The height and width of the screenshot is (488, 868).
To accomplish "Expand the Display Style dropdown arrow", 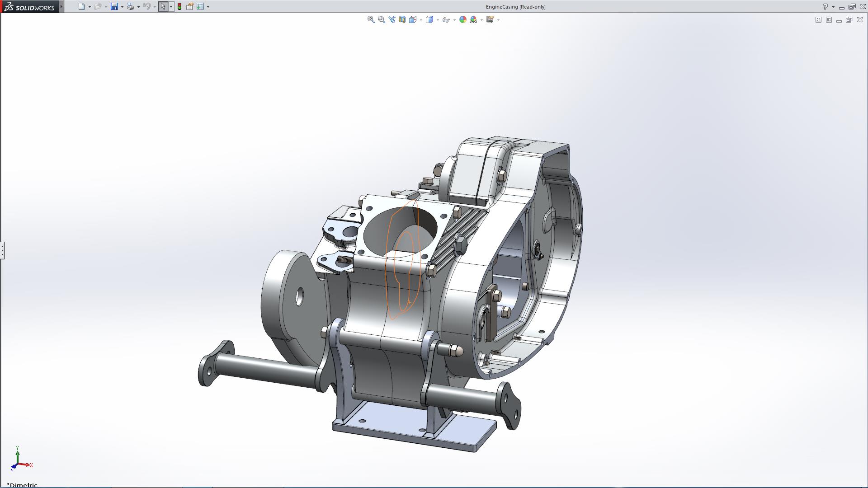I will coord(438,20).
